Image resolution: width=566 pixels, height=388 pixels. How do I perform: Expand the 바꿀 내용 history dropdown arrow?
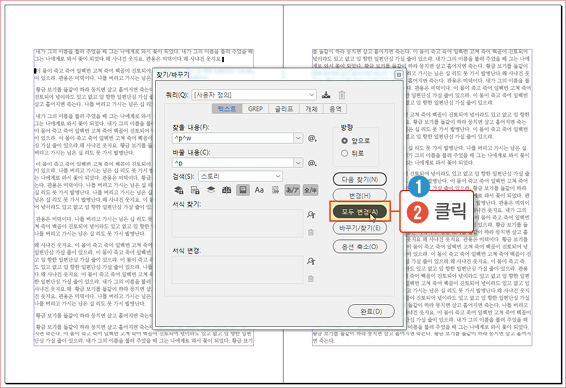(298, 163)
